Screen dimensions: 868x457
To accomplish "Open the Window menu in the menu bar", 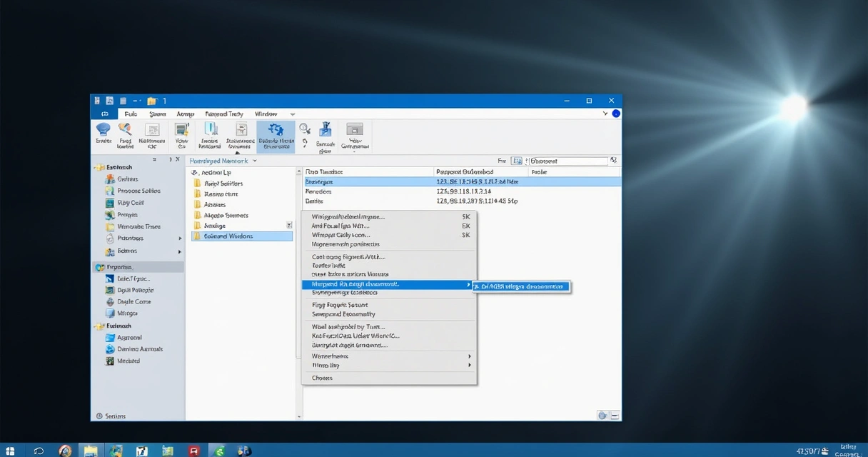I will click(266, 114).
